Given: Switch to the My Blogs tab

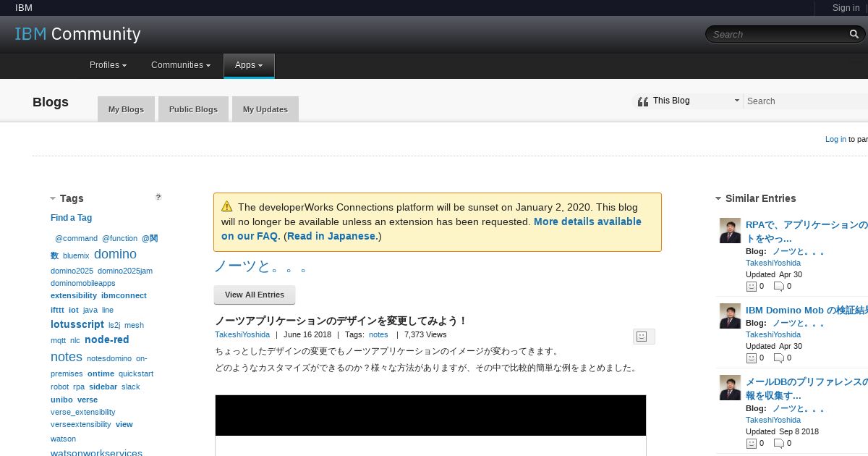Looking at the screenshot, I should 126,109.
